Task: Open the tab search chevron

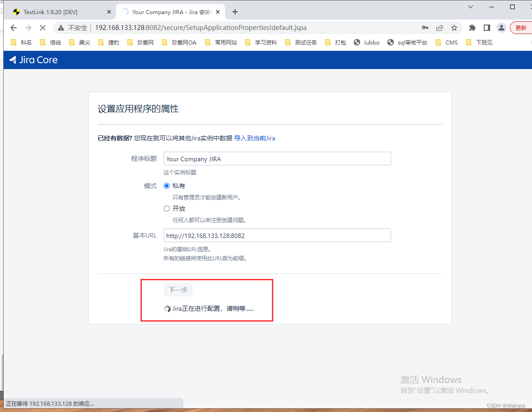Action: (x=471, y=7)
